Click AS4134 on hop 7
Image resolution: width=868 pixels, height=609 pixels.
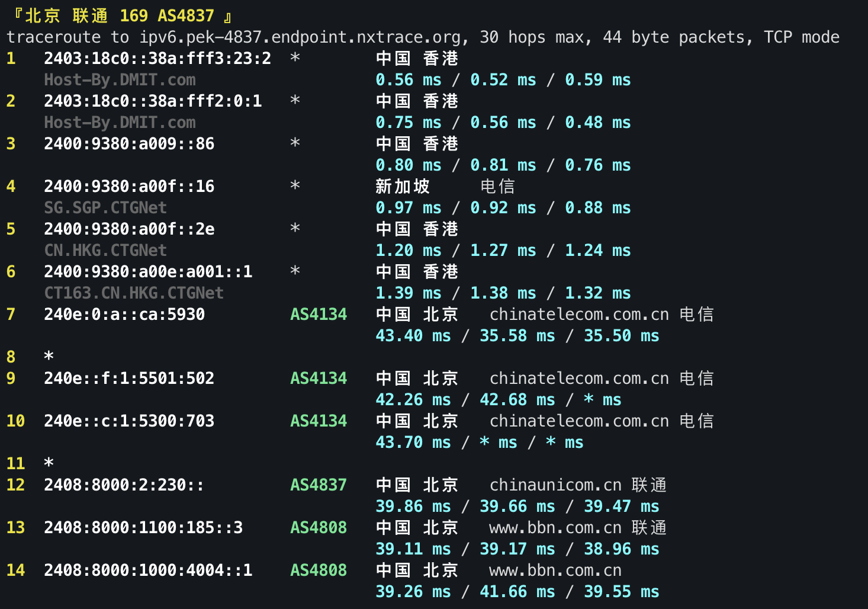319,315
